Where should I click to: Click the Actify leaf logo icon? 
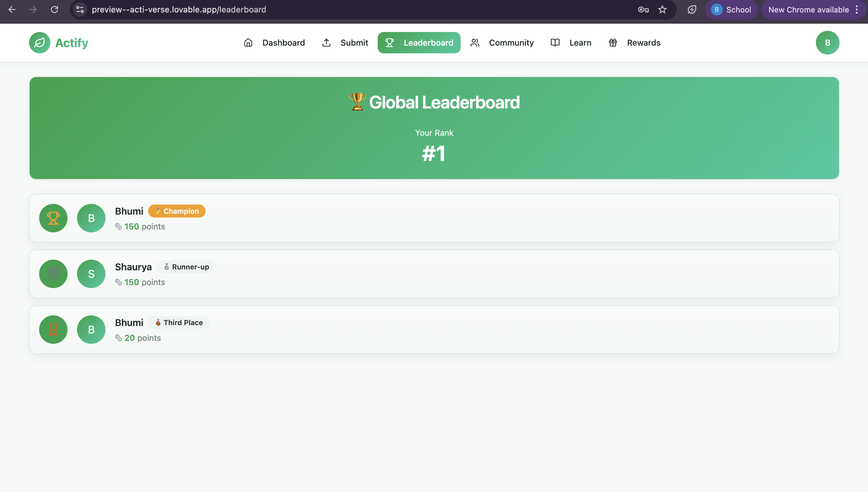click(39, 43)
